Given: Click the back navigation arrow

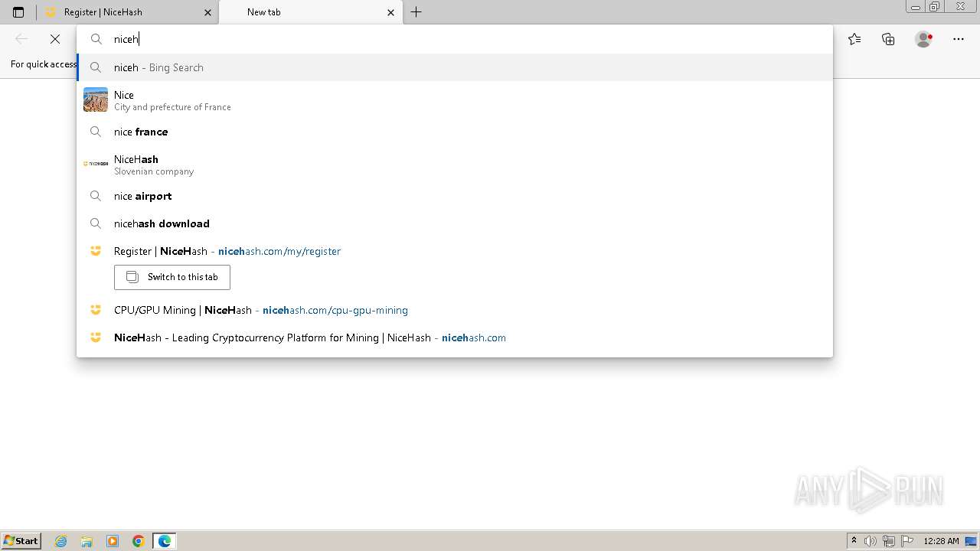Looking at the screenshot, I should click(x=21, y=39).
